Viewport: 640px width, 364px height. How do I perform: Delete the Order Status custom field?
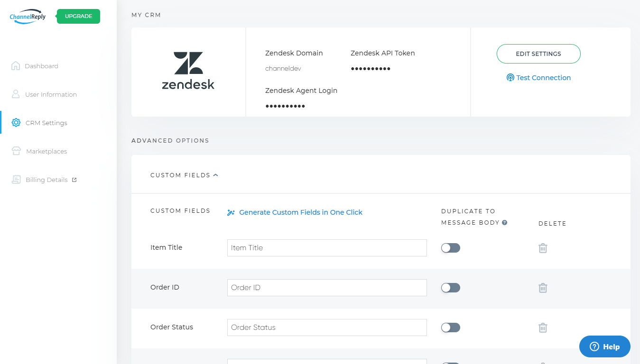point(543,328)
